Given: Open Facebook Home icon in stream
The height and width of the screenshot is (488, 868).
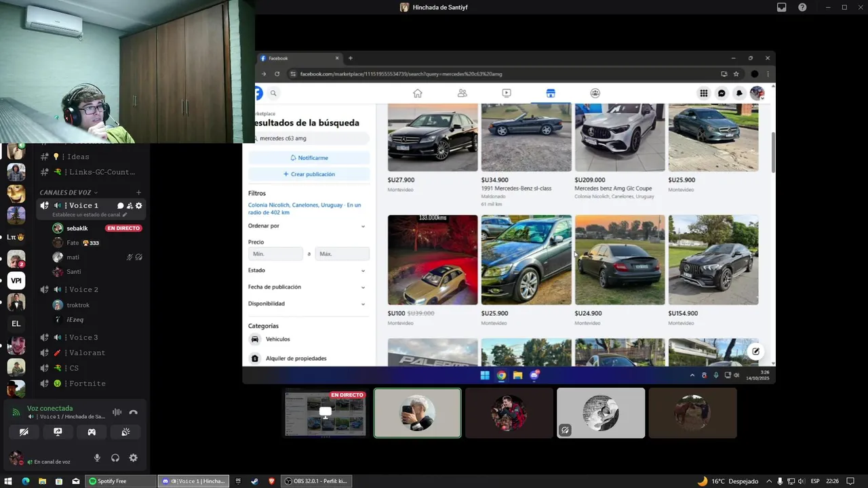Looking at the screenshot, I should pyautogui.click(x=418, y=94).
